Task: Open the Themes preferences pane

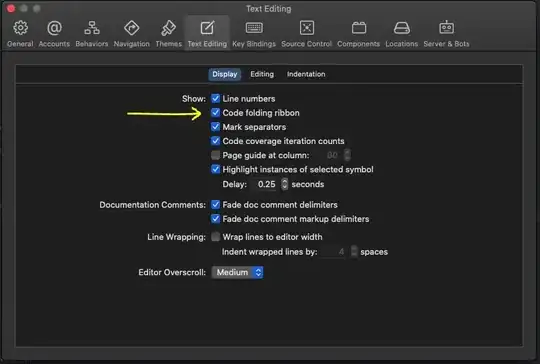Action: (168, 33)
